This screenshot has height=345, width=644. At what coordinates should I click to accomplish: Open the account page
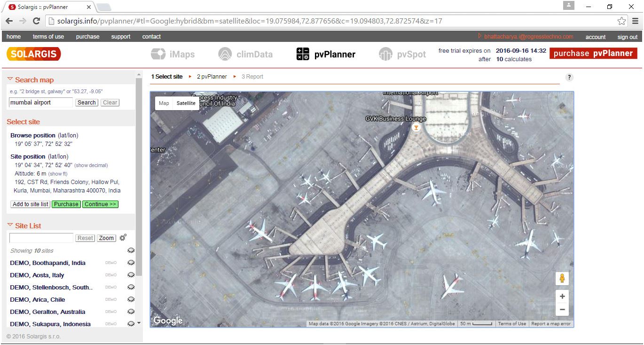tap(596, 37)
